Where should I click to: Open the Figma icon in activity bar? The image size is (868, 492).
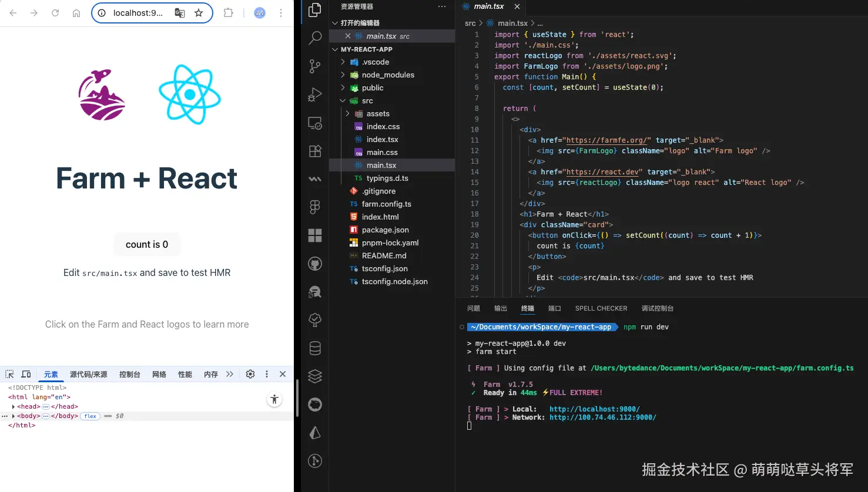315,207
